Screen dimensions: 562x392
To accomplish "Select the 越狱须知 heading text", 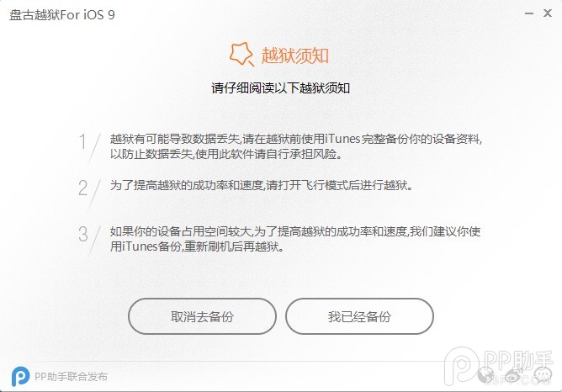I will point(295,56).
